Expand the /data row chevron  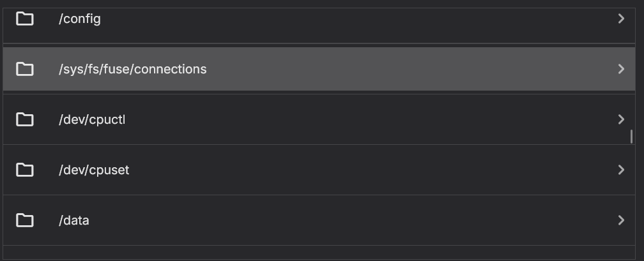point(621,220)
